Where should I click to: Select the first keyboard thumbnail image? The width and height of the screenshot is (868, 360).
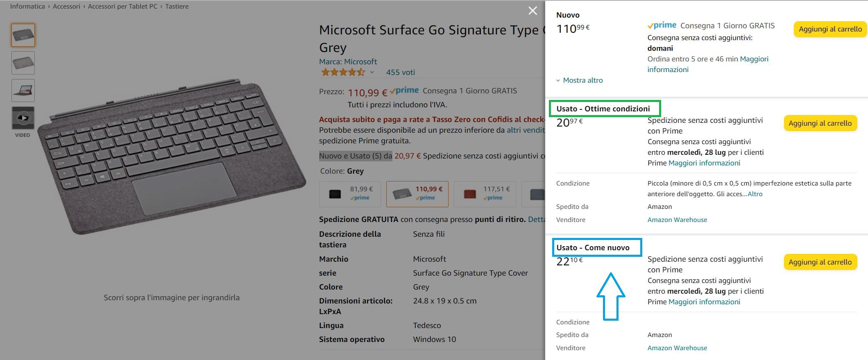point(23,35)
